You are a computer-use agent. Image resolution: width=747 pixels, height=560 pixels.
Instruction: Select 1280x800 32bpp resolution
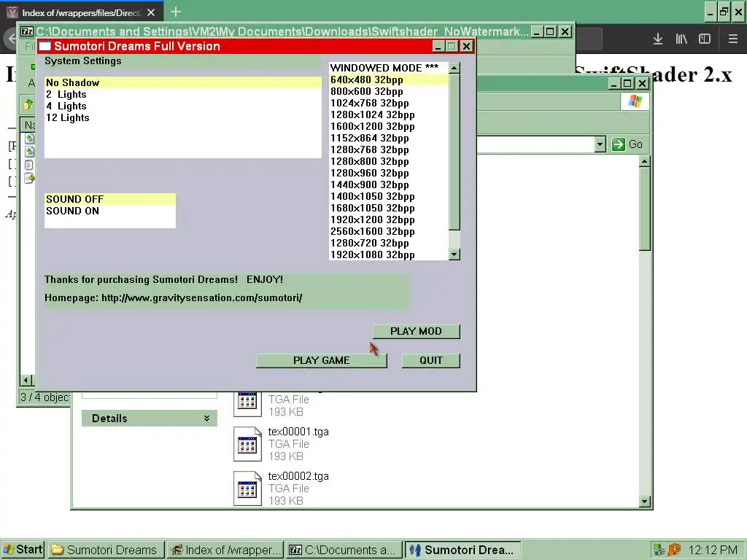coord(389,161)
